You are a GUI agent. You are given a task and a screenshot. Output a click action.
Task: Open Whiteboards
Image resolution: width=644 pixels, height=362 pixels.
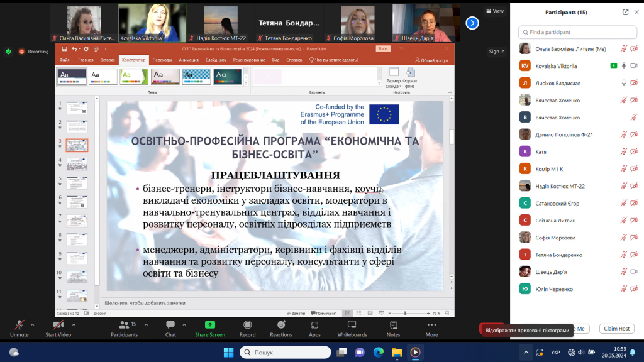(352, 329)
